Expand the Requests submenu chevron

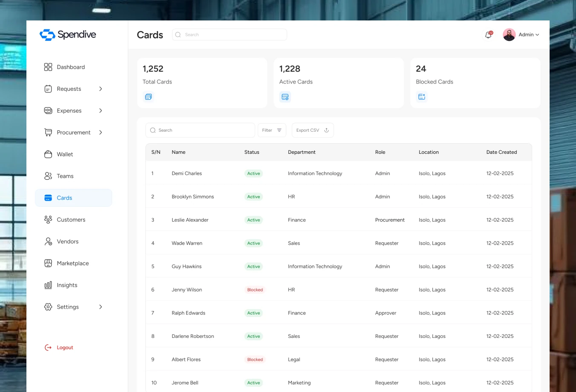click(101, 89)
